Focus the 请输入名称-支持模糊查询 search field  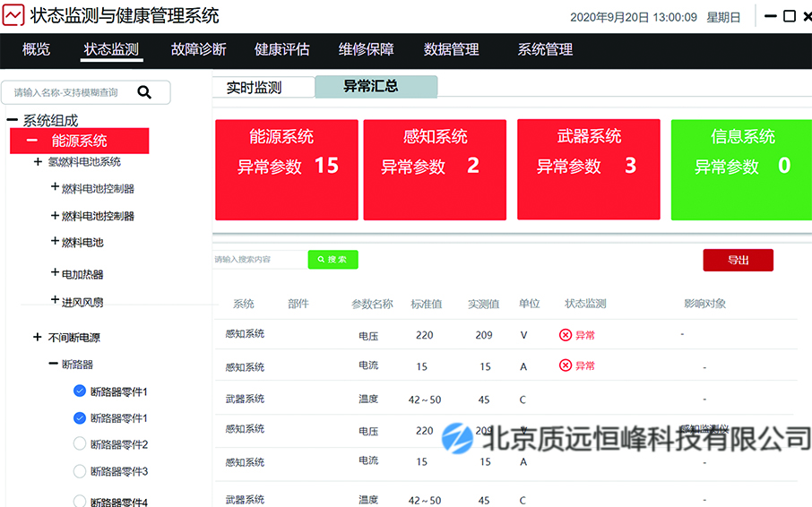pyautogui.click(x=86, y=92)
